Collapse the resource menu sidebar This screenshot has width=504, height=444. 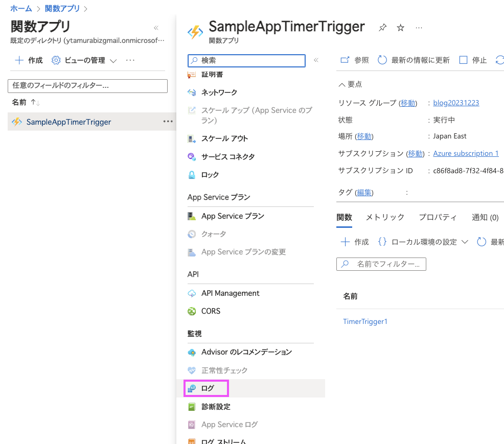coord(316,60)
